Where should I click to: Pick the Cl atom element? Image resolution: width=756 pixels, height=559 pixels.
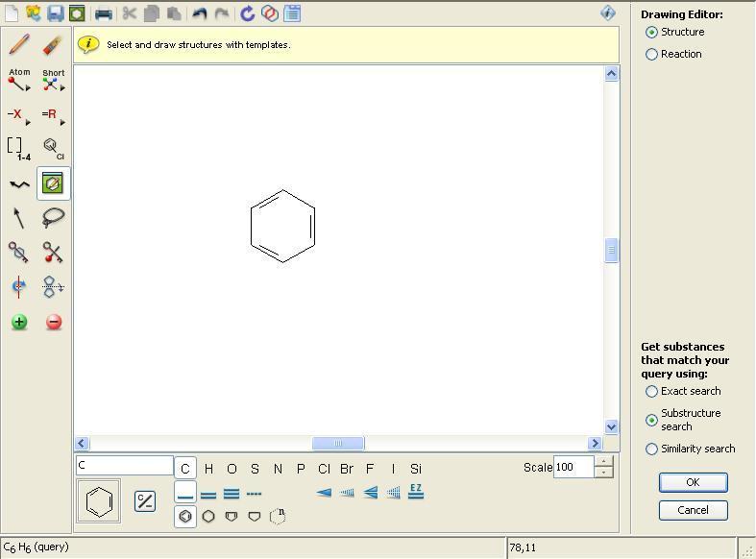[324, 469]
